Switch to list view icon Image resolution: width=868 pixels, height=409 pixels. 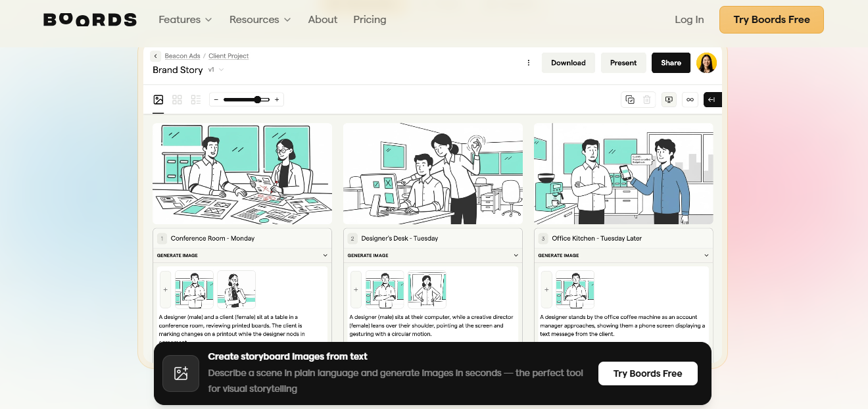[x=196, y=100]
